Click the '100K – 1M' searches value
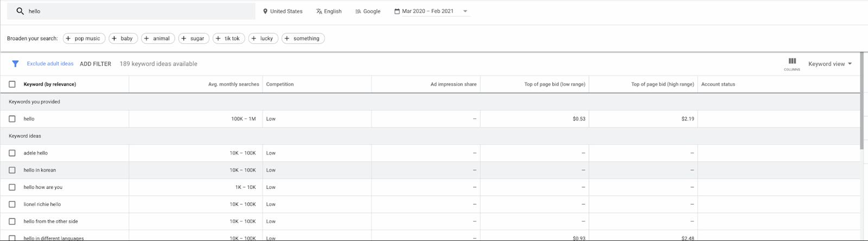 (x=243, y=119)
